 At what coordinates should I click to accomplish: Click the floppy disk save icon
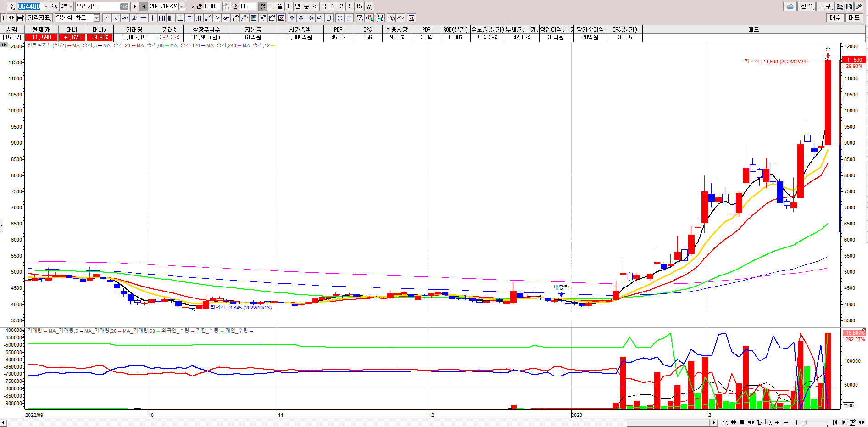click(849, 6)
